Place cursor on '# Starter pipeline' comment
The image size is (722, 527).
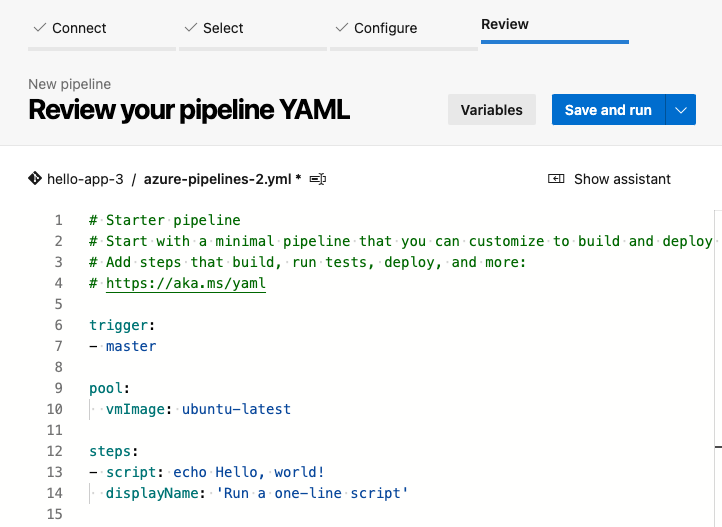[x=165, y=220]
